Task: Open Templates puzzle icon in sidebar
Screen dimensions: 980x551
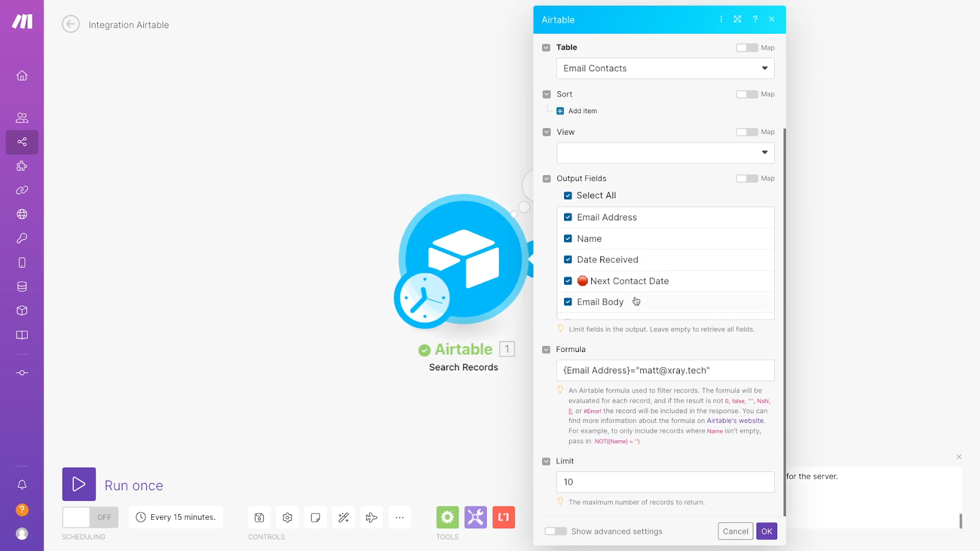Action: pyautogui.click(x=22, y=166)
